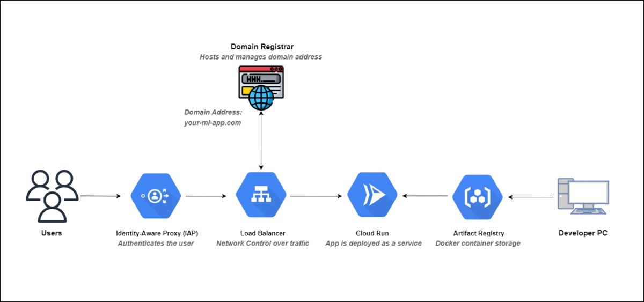
Task: Select the 'your-ml-app.com' text
Action: pos(213,123)
